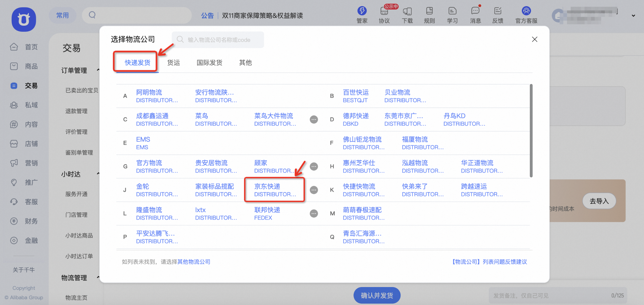
Task: Choose 快弟来了 company
Action: 423,190
